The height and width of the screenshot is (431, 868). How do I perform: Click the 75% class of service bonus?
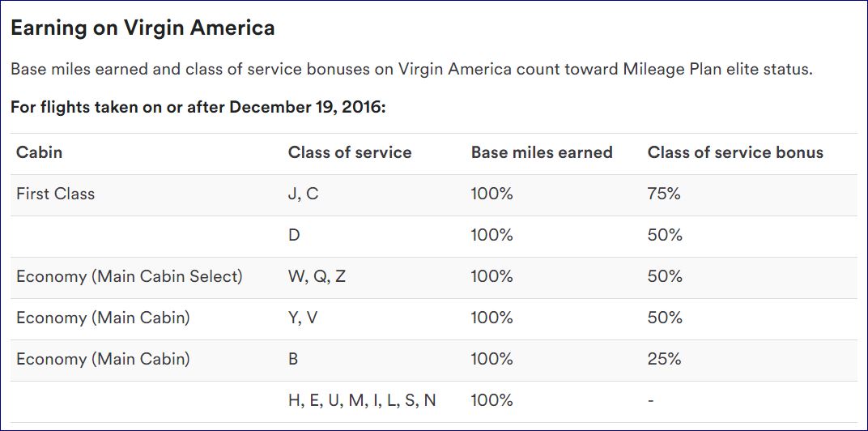coord(665,194)
